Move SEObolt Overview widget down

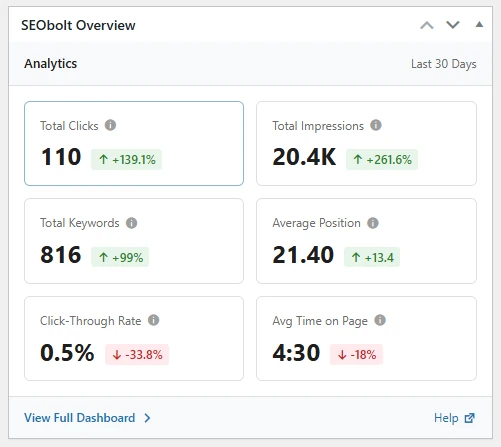pos(453,25)
